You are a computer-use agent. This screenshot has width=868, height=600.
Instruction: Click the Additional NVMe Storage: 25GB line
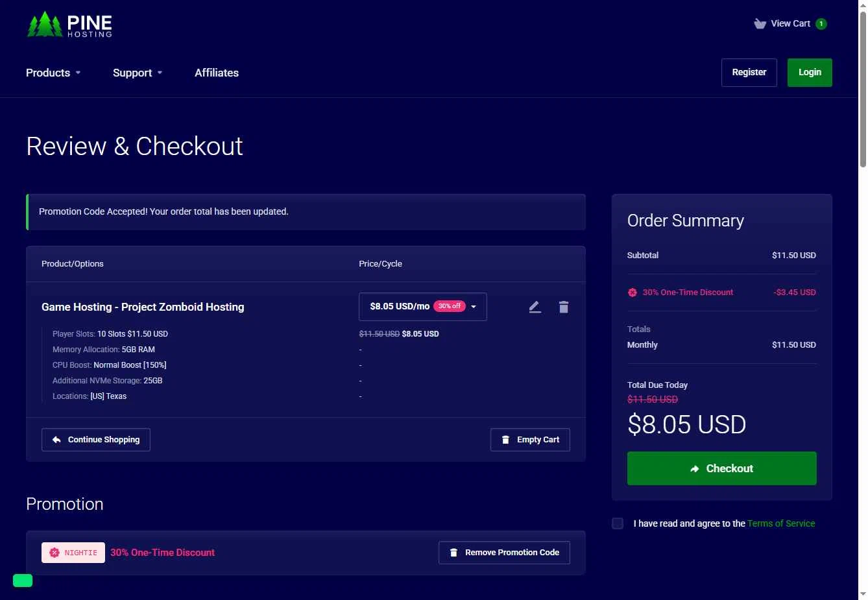point(108,381)
